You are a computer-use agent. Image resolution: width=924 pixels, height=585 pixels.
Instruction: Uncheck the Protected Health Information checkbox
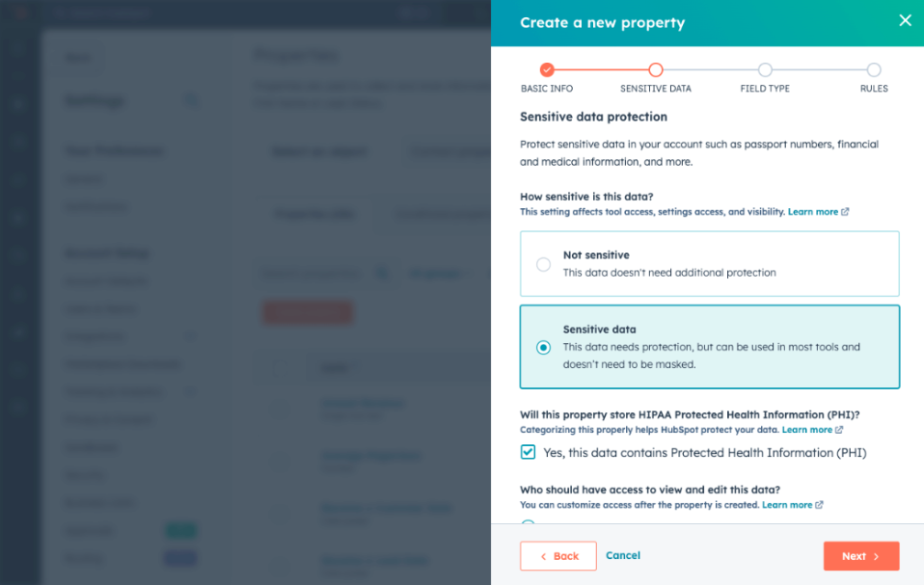click(x=528, y=452)
